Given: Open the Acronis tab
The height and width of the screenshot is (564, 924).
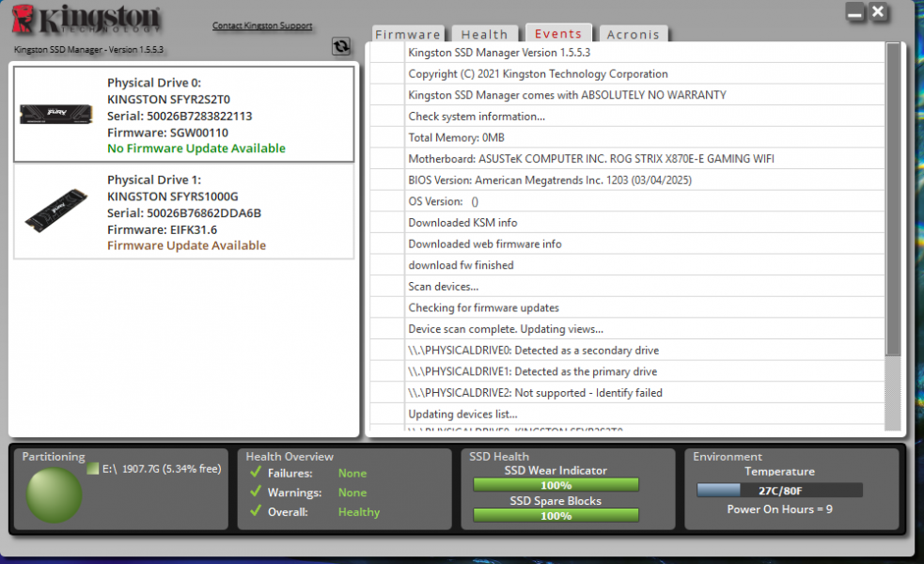Looking at the screenshot, I should click(x=633, y=34).
